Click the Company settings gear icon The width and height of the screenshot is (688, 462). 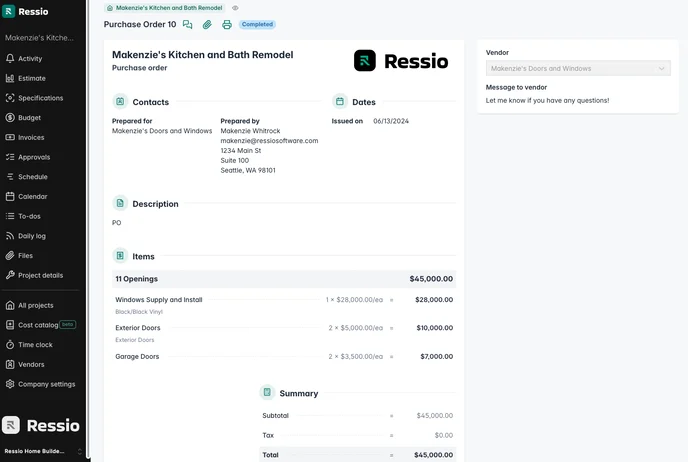pos(10,384)
